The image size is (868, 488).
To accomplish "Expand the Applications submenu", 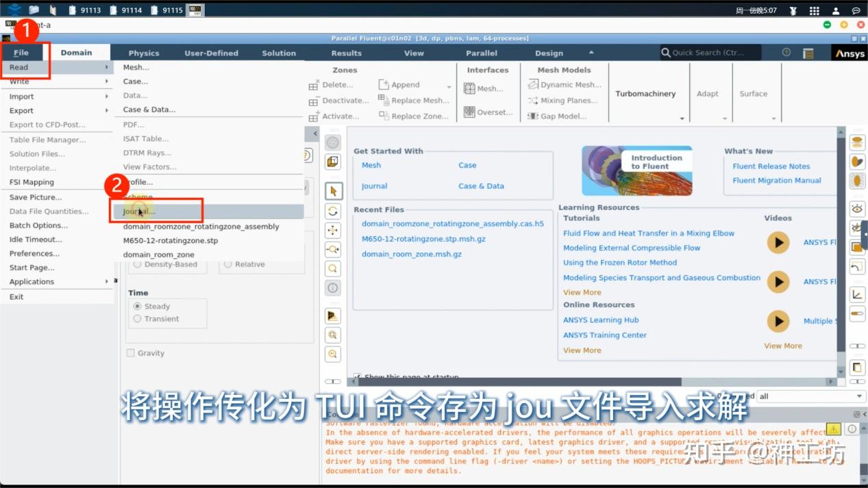I will 56,281.
